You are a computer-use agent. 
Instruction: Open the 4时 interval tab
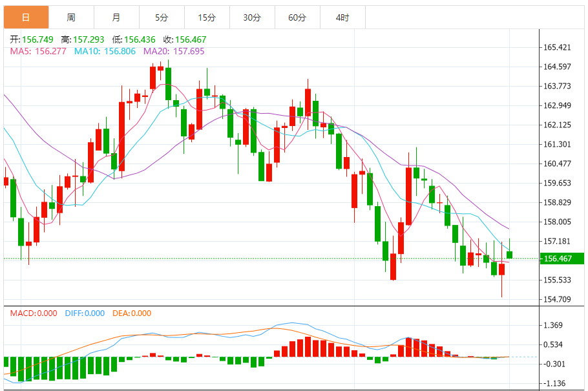point(342,17)
